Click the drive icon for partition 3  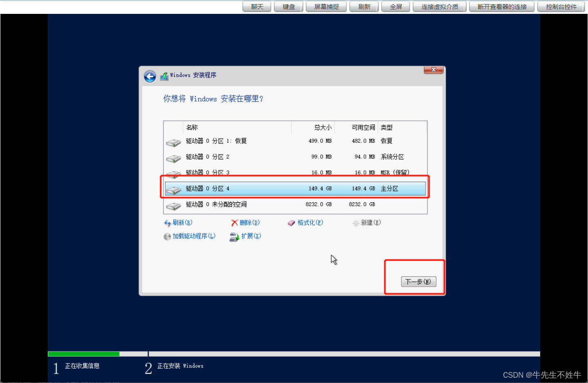[174, 174]
